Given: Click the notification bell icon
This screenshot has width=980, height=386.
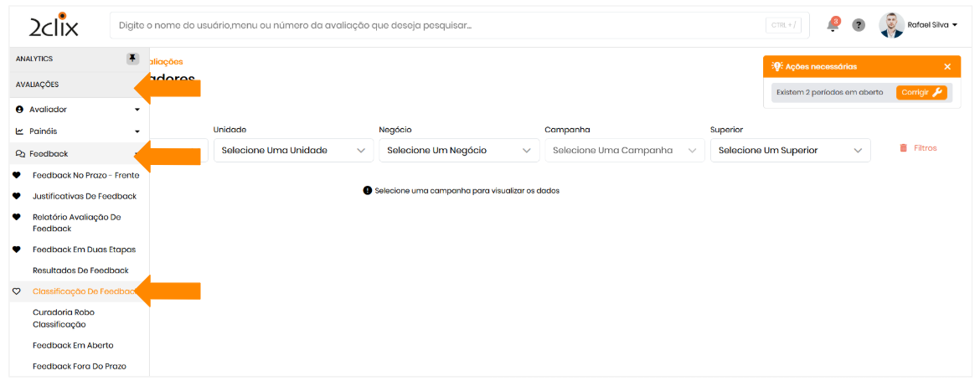Looking at the screenshot, I should point(832,25).
